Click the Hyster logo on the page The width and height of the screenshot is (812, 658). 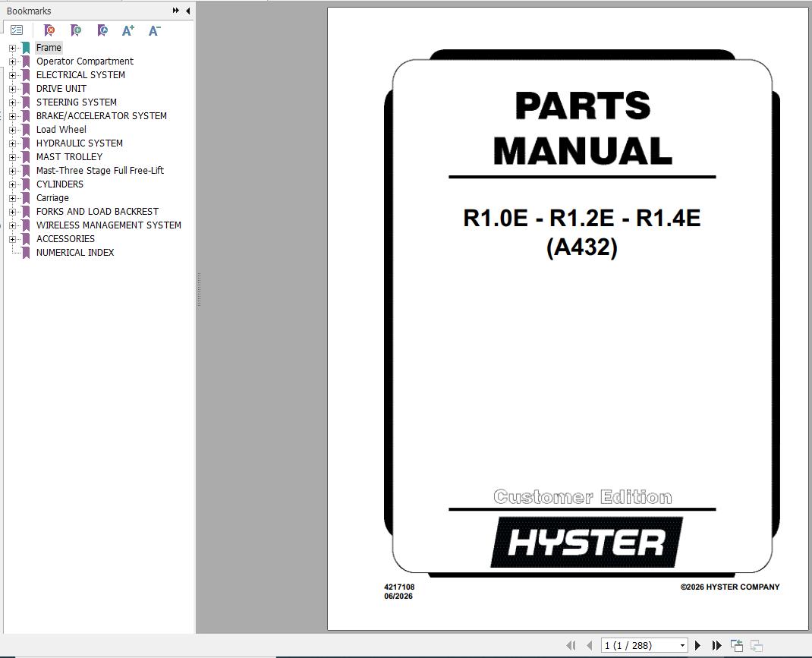(x=586, y=542)
